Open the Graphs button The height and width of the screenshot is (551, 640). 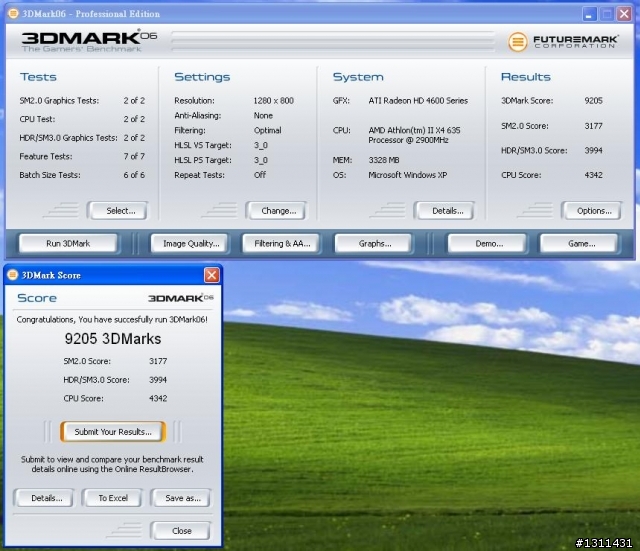374,244
